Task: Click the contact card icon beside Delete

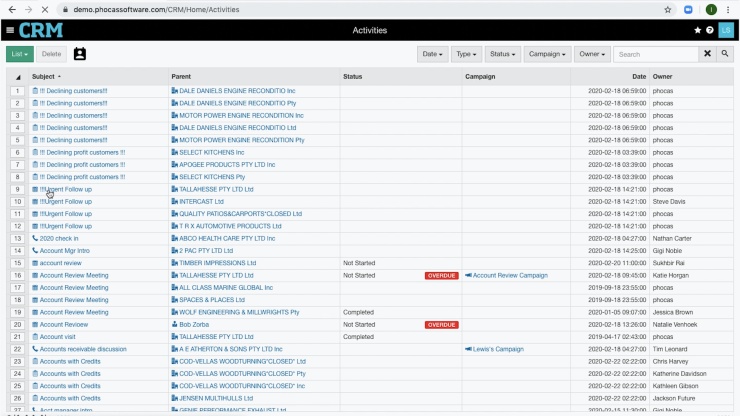Action: click(80, 54)
